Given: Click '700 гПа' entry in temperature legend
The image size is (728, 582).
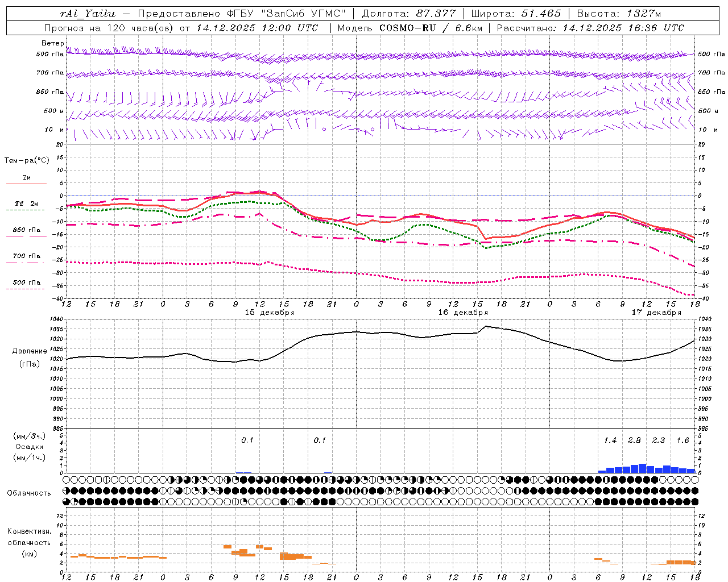Looking at the screenshot, I should point(27,256).
